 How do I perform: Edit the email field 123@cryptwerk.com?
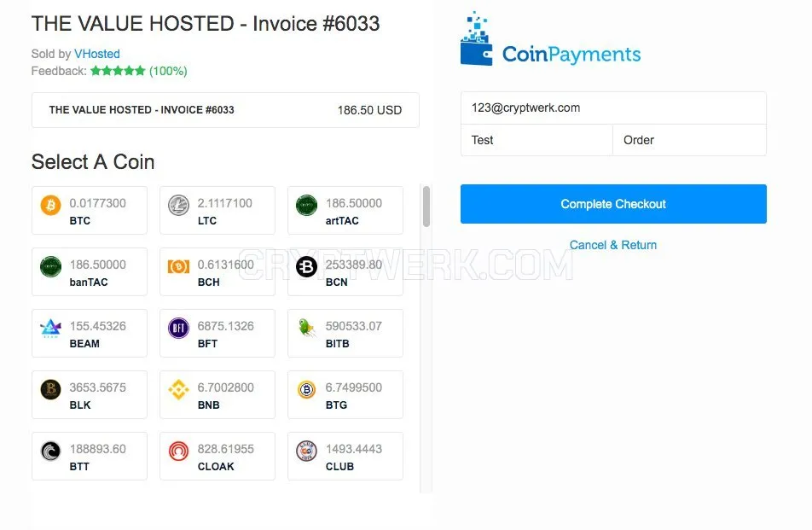point(613,108)
